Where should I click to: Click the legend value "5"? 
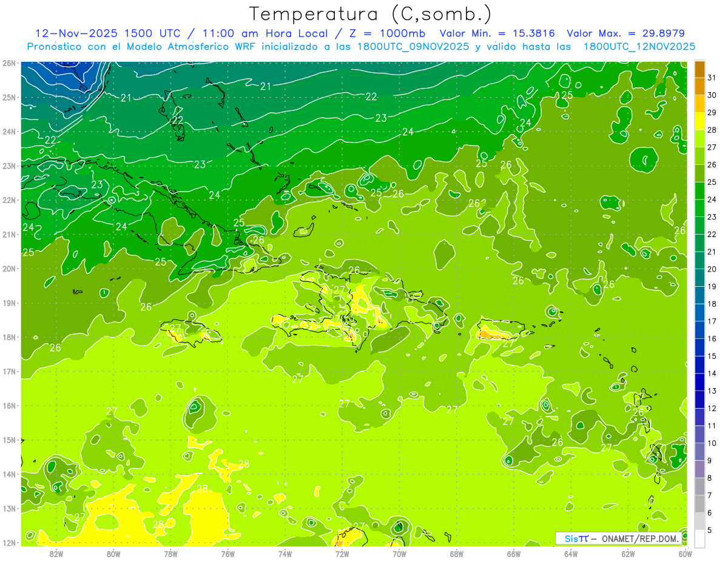tap(710, 530)
